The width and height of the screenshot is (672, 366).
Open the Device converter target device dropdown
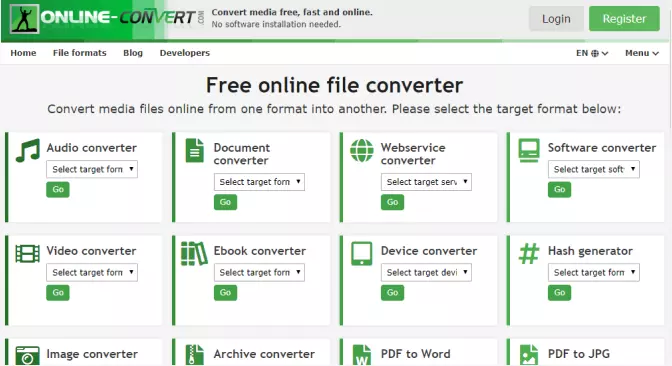tap(426, 273)
